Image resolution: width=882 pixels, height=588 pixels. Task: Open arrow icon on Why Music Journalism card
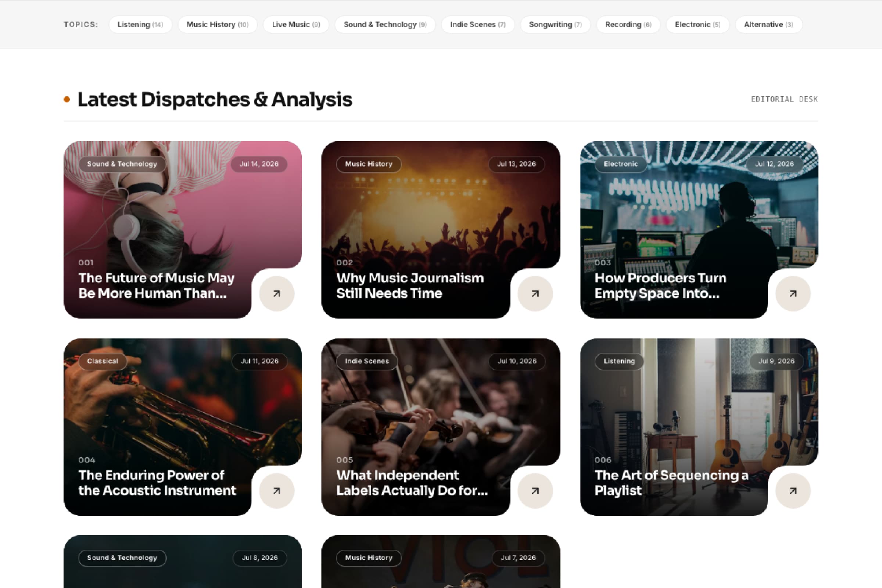point(535,294)
